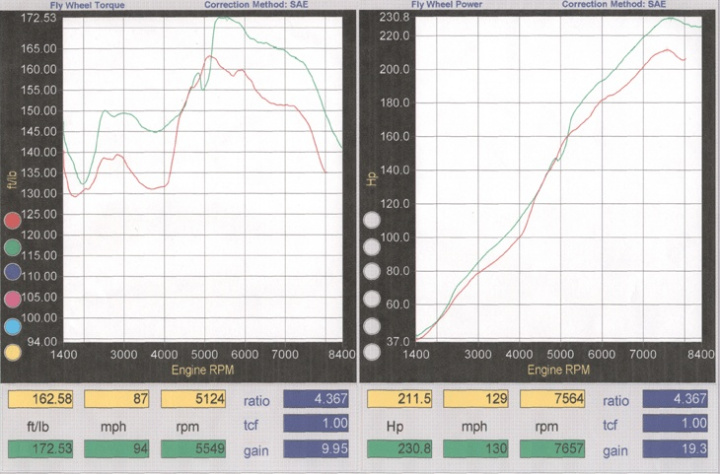Click the 129 mph yellow field
Viewport: 720px width, 474px height.
click(479, 401)
